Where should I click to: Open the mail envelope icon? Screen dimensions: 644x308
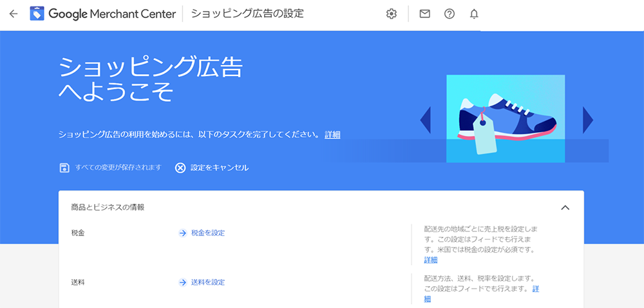point(424,14)
